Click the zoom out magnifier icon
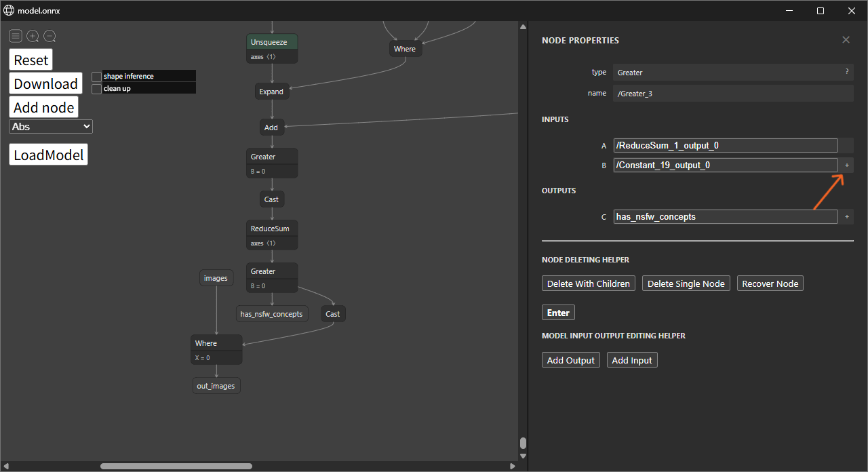 50,36
